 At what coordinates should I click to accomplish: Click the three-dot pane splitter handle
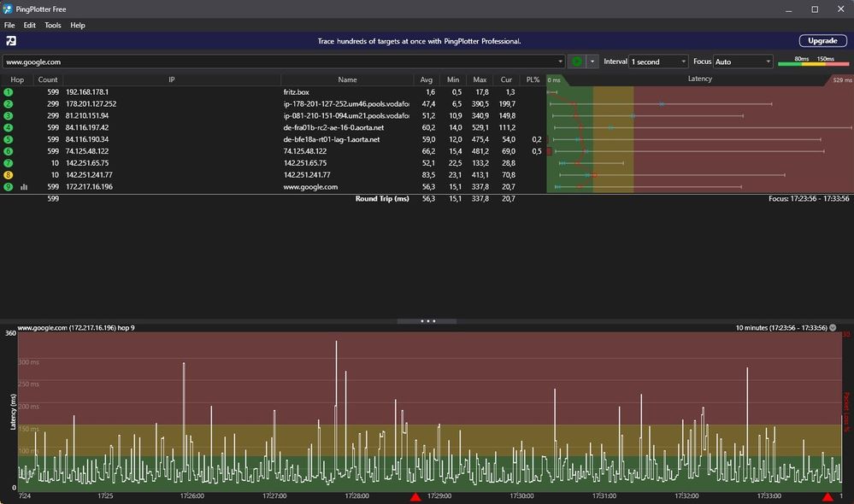427,321
